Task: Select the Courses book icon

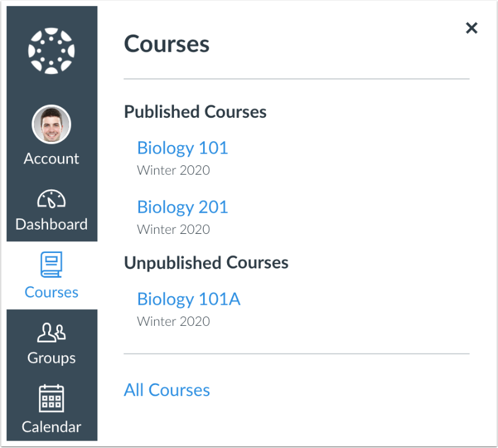Action: [51, 265]
